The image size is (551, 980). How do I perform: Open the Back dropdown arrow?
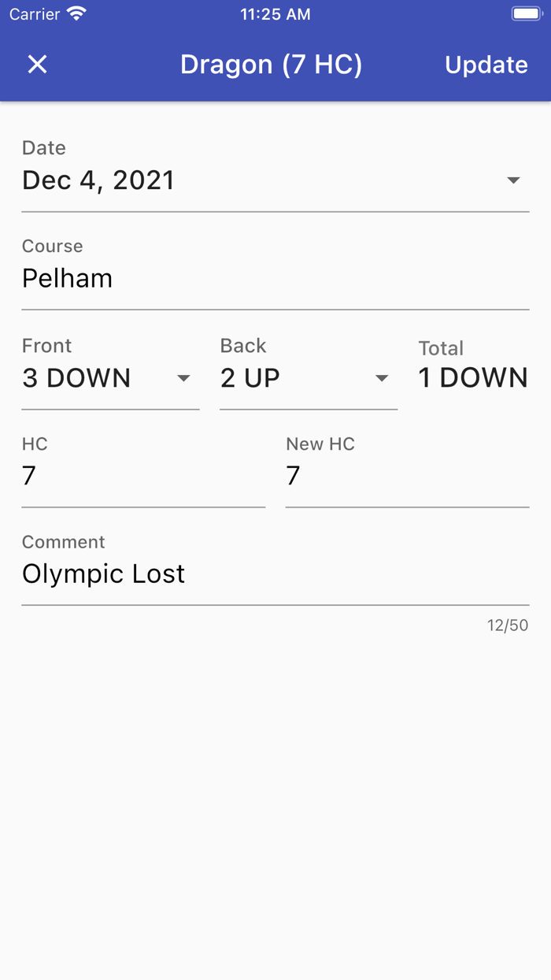point(382,378)
